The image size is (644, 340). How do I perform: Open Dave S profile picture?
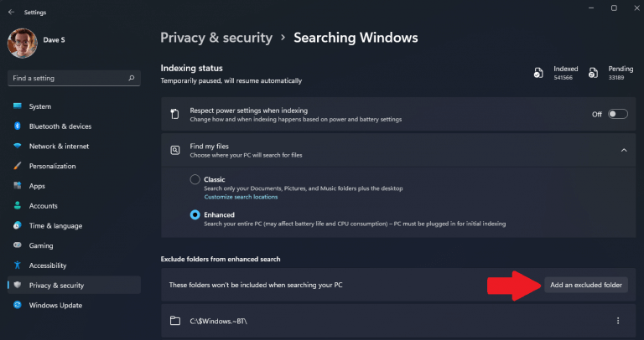(22, 43)
